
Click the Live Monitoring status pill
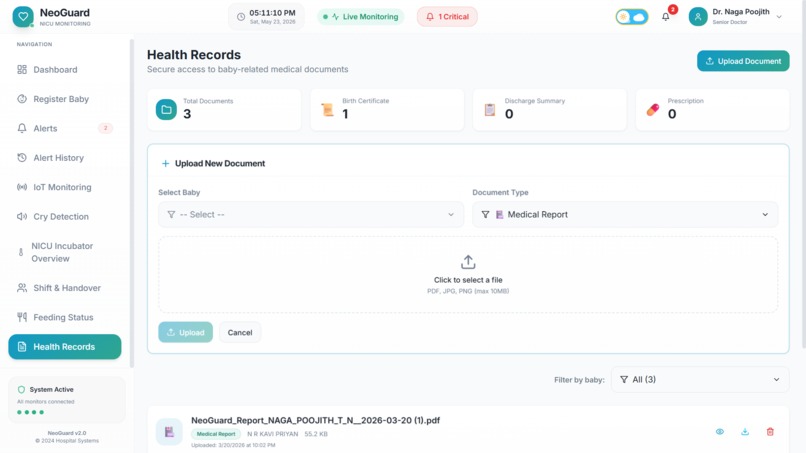pyautogui.click(x=360, y=17)
